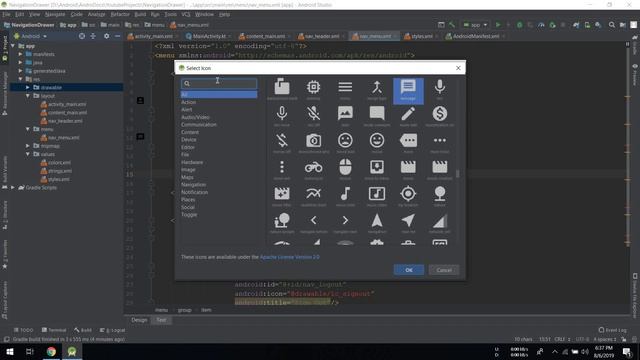Choose the navigate before arrow icon
The width and height of the screenshot is (640, 360).
[x=313, y=220]
